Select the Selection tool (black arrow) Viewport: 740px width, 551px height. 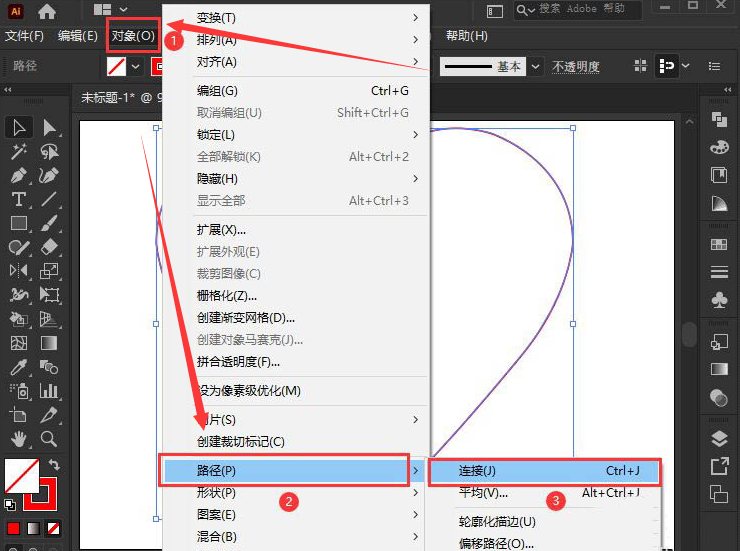[19, 127]
